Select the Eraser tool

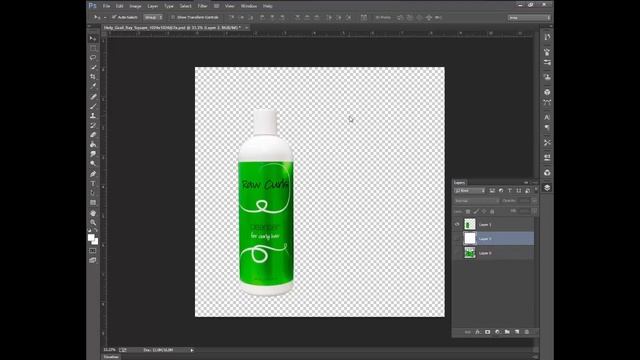(x=93, y=135)
